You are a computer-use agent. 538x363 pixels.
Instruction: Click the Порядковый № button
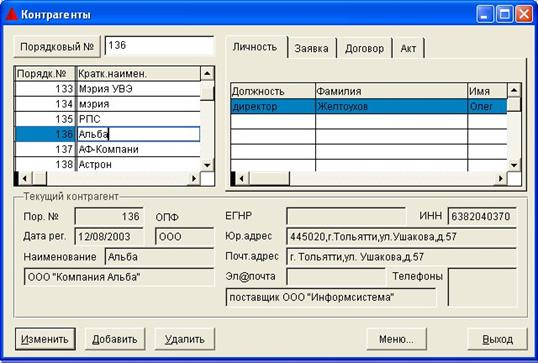tap(57, 46)
